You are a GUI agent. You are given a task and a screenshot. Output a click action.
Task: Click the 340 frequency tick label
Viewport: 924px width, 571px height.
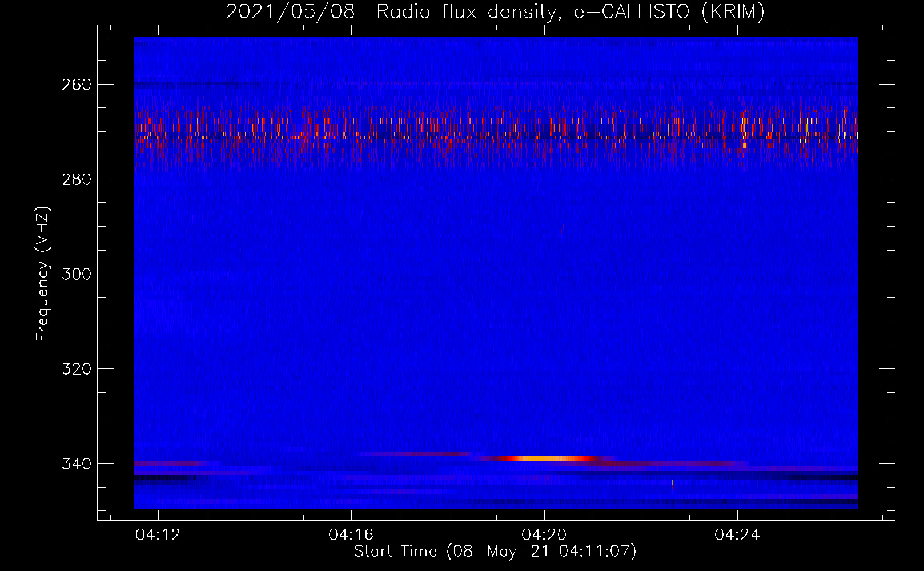(x=77, y=464)
